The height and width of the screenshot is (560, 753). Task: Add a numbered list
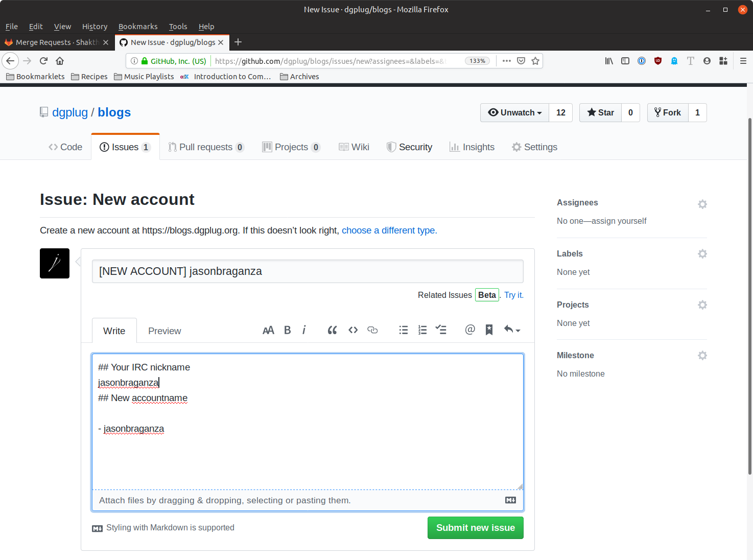click(422, 330)
